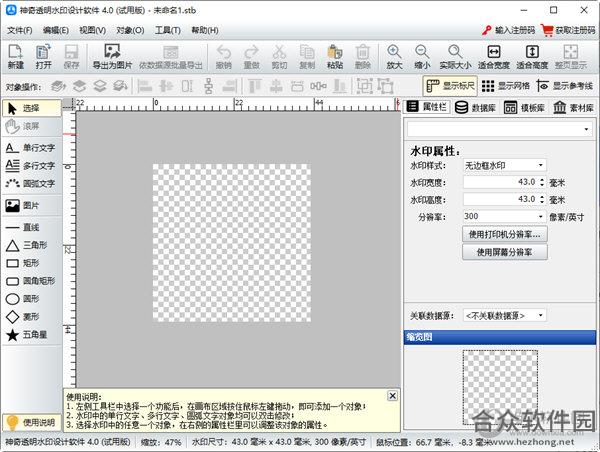Click the 整页显示 whole page icon

(x=571, y=57)
